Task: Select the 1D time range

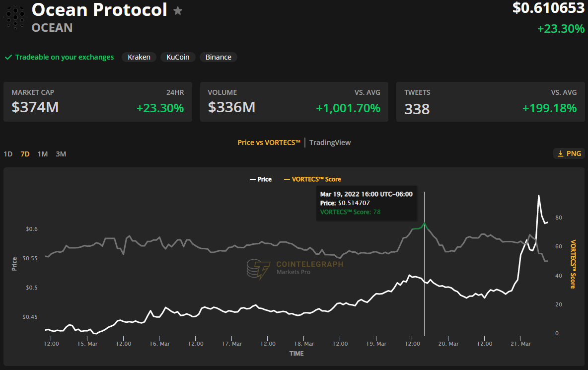Action: tap(8, 154)
